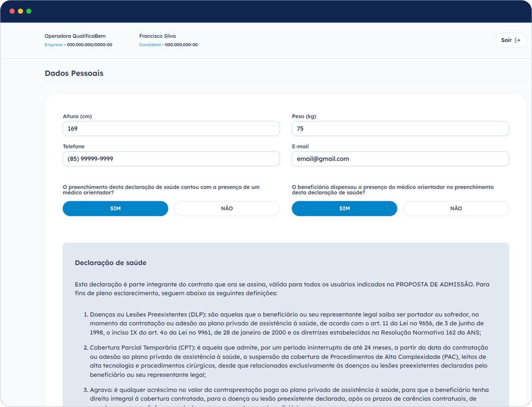Image resolution: width=532 pixels, height=407 pixels.
Task: Click the green maximize window dot
Action: coord(29,11)
